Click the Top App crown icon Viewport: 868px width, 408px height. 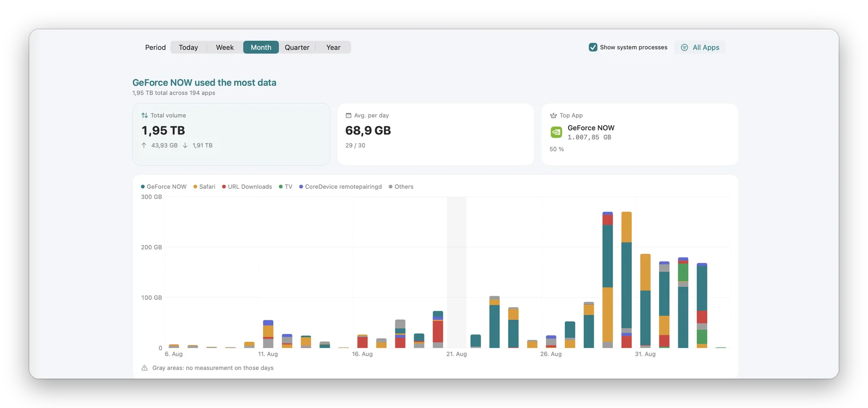553,116
